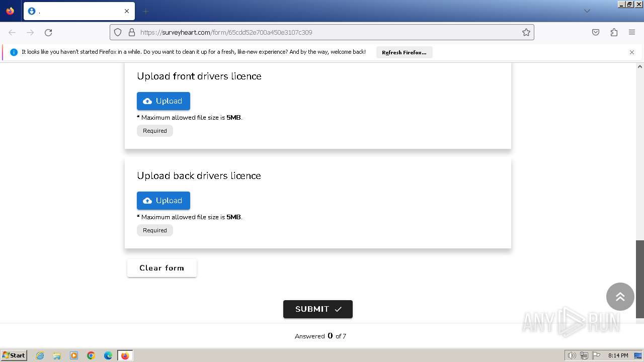Submit the form with SUBMIT button
The image size is (644, 362).
coord(318,309)
